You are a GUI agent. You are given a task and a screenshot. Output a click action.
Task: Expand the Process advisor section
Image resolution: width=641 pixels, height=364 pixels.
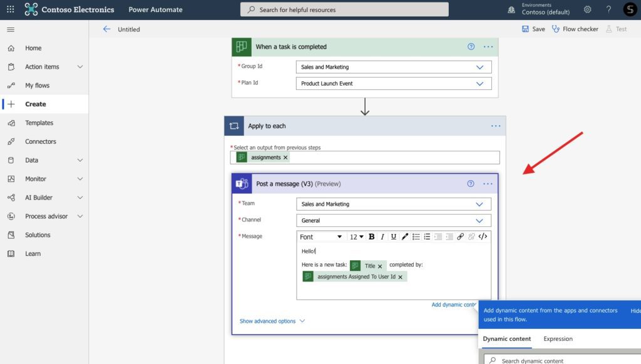click(x=80, y=216)
